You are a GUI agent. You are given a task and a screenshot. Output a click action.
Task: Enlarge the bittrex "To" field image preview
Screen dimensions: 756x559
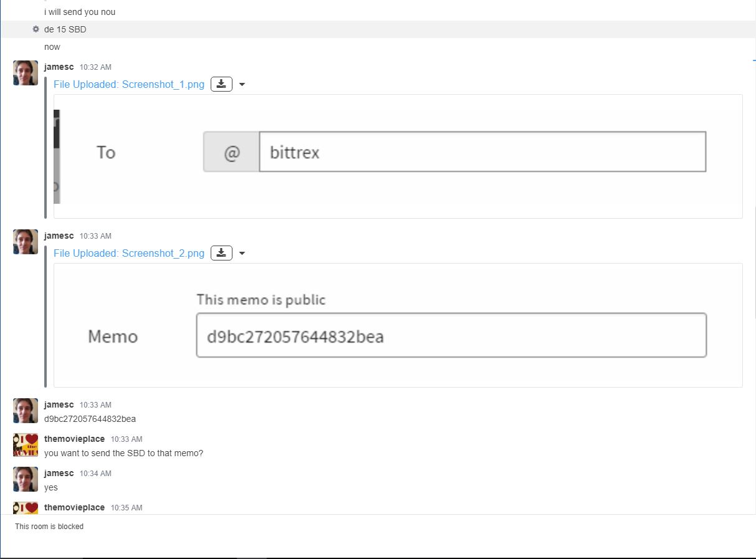coord(398,156)
